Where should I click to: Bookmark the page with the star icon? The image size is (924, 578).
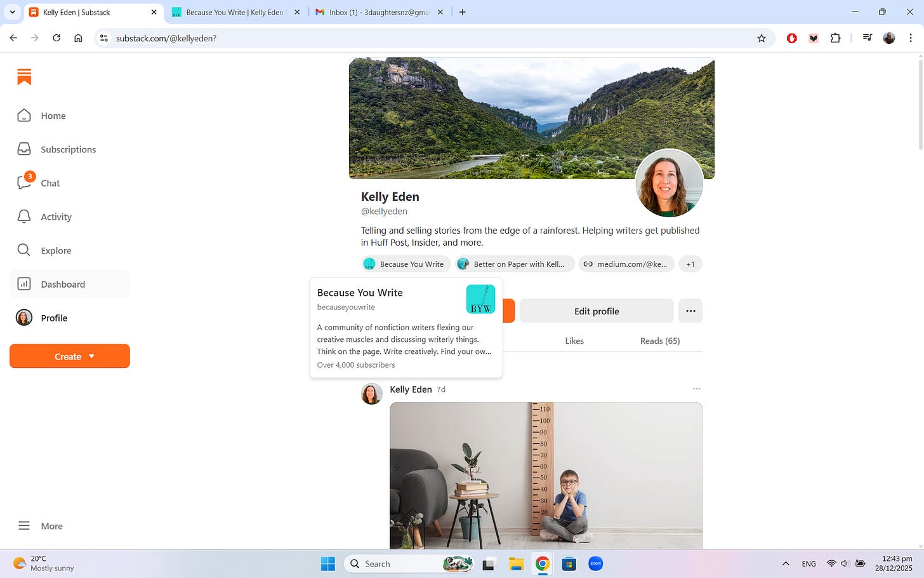pos(762,38)
